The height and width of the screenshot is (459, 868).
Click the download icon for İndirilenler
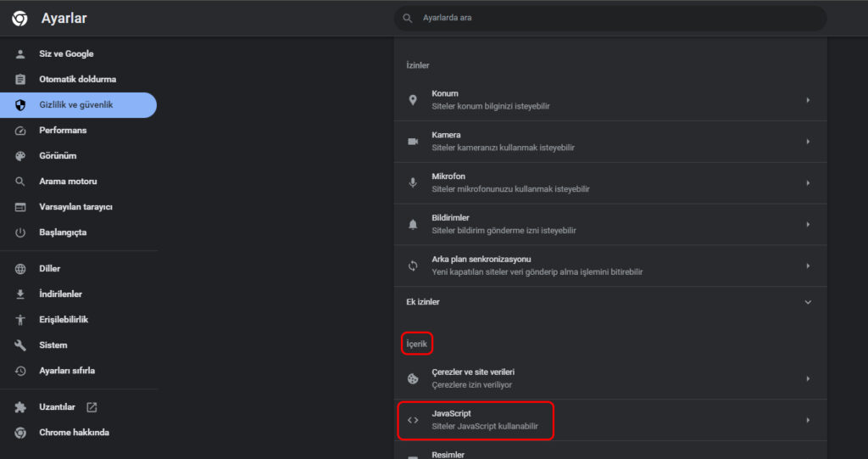(20, 294)
